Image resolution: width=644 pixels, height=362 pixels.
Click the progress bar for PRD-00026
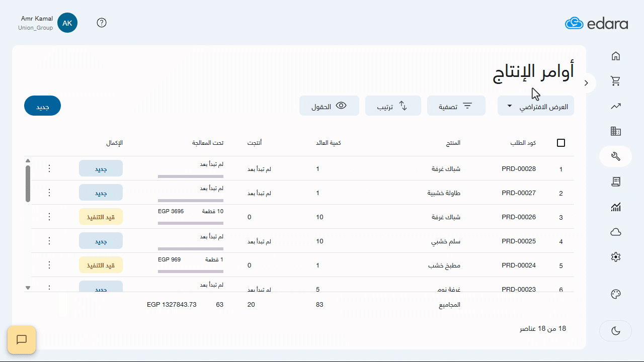tap(191, 223)
